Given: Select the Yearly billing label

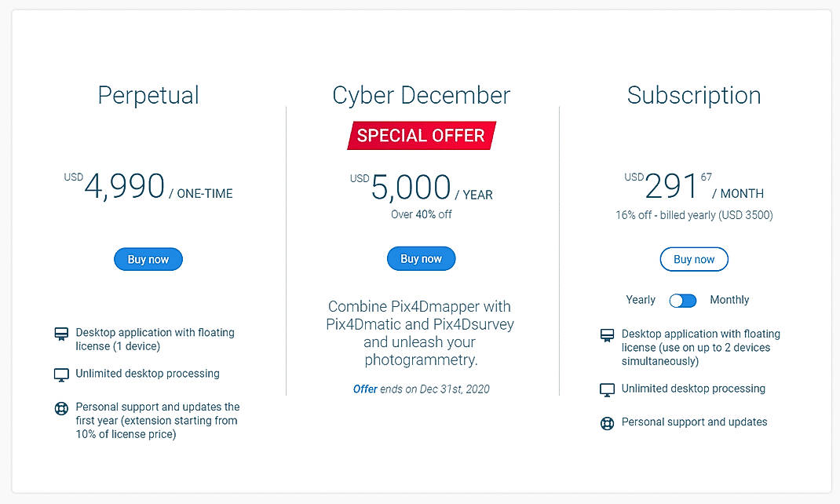Looking at the screenshot, I should click(x=640, y=300).
